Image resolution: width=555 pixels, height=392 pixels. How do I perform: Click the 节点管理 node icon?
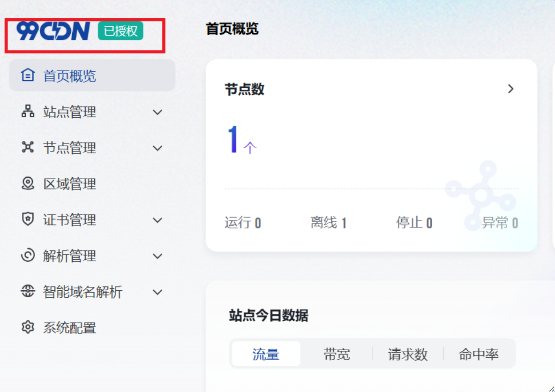(28, 148)
